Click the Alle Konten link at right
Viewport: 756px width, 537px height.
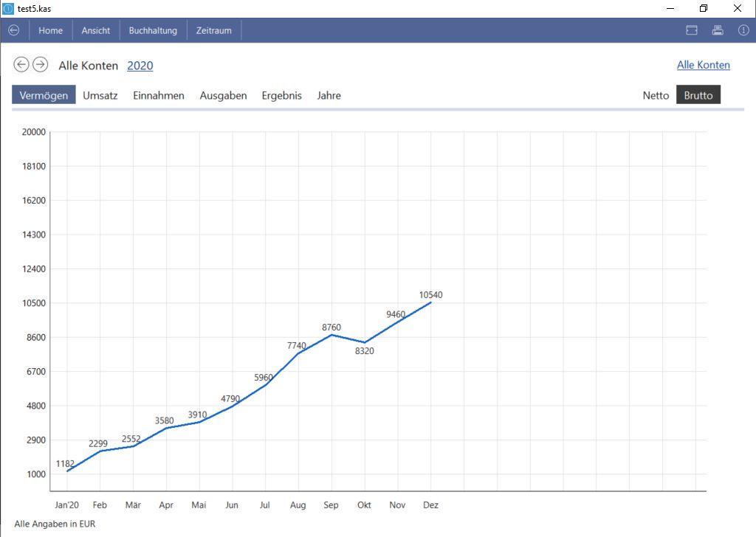(x=703, y=65)
